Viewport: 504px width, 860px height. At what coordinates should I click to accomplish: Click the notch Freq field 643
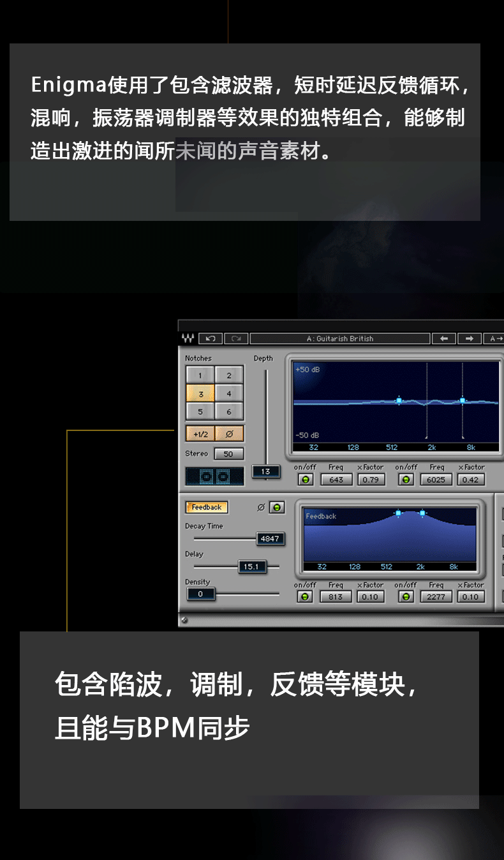coord(336,479)
